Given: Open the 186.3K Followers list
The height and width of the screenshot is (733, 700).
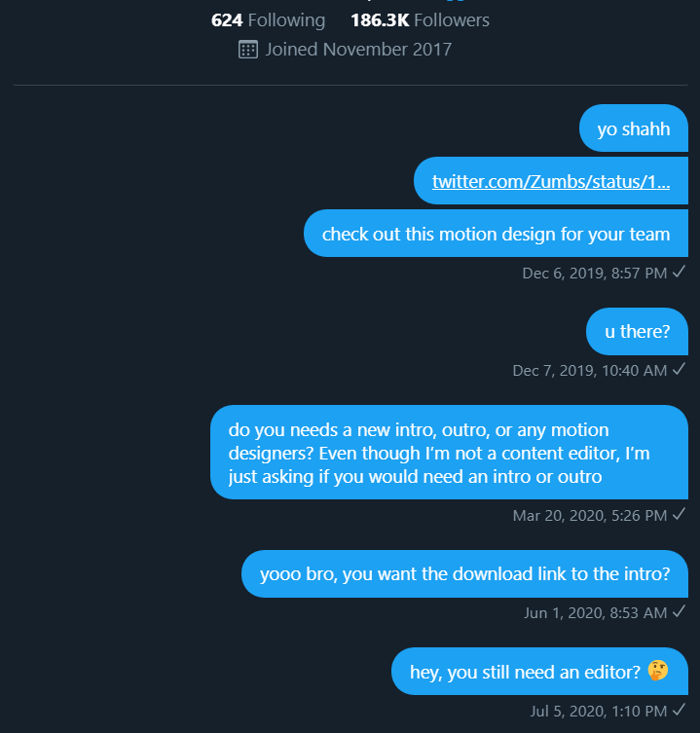Looking at the screenshot, I should [420, 19].
